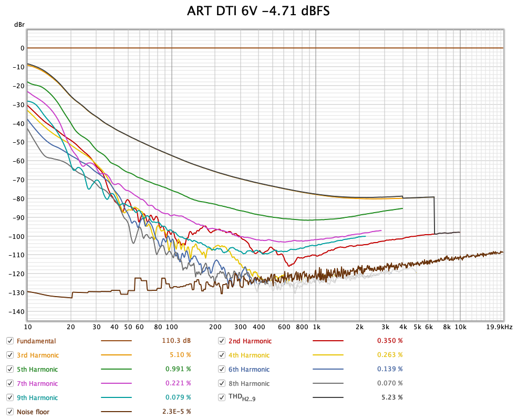Uncheck the 8th Harmonic checkbox
Image resolution: width=517 pixels, height=420 pixels.
(222, 383)
